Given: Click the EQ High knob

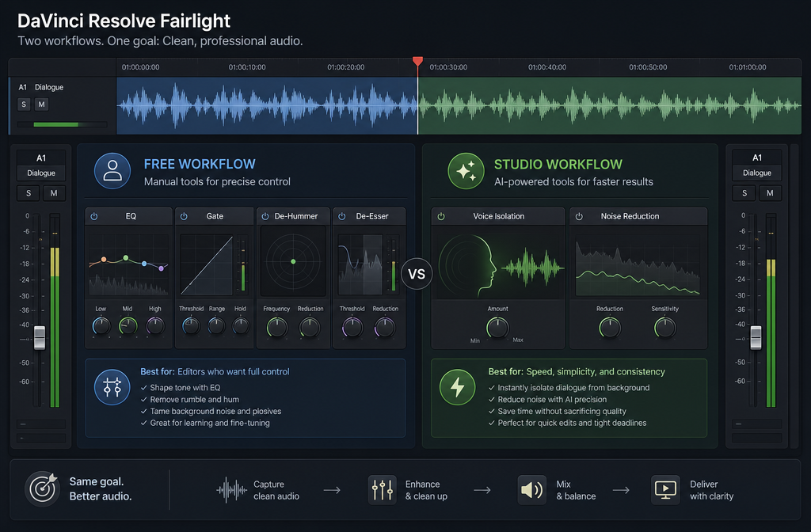Looking at the screenshot, I should coord(155,326).
